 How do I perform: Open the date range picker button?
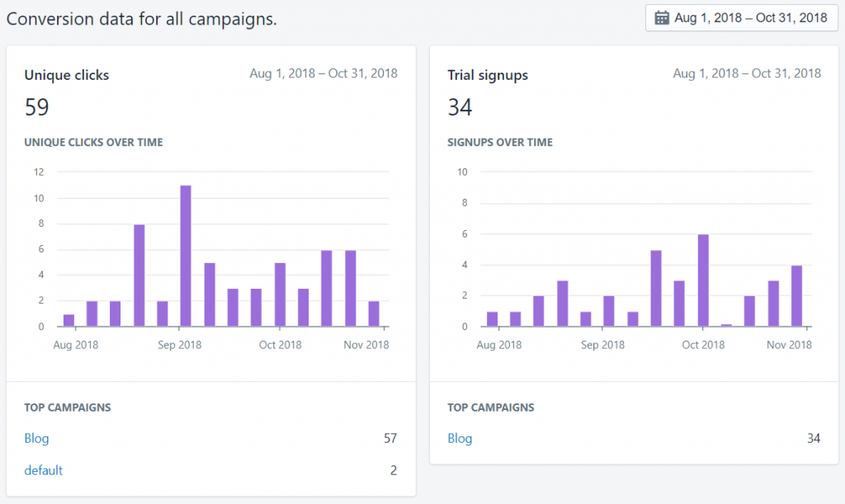pos(742,18)
